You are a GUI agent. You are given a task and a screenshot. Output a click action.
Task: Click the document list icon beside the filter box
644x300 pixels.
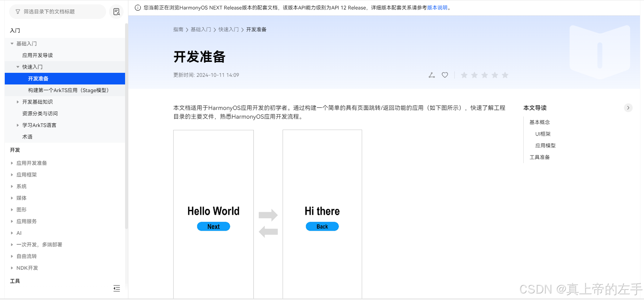(116, 12)
